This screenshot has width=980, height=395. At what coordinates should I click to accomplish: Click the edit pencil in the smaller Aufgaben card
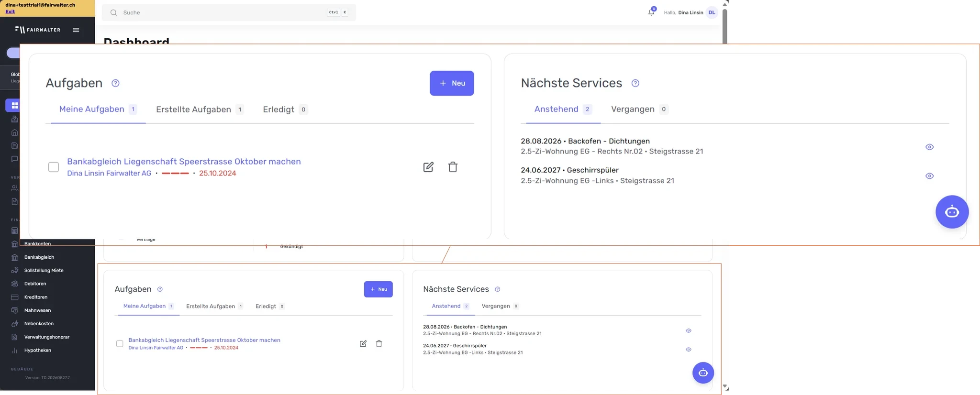[363, 343]
